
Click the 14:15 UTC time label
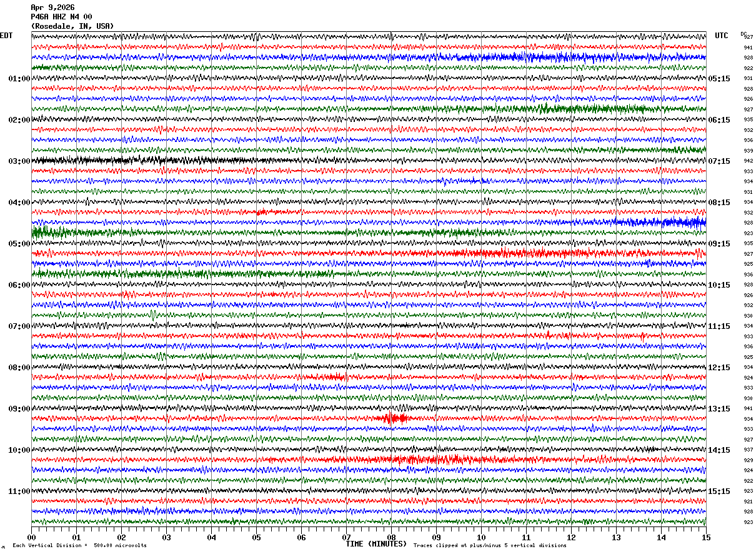[719, 450]
